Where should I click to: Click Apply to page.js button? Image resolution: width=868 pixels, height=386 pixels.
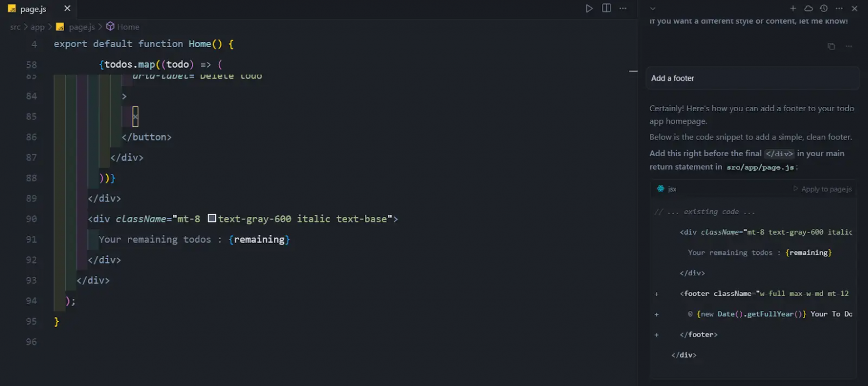pyautogui.click(x=822, y=189)
